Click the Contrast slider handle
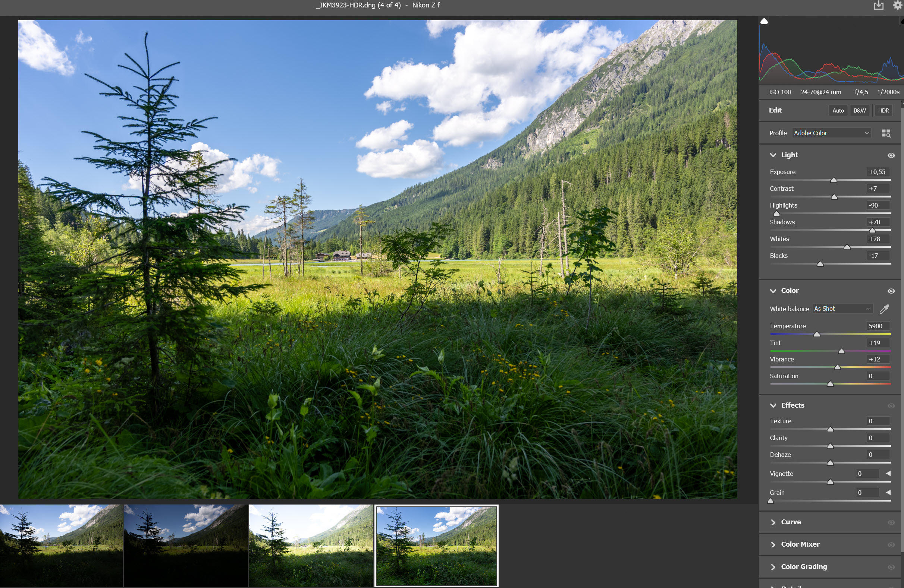 coord(835,197)
